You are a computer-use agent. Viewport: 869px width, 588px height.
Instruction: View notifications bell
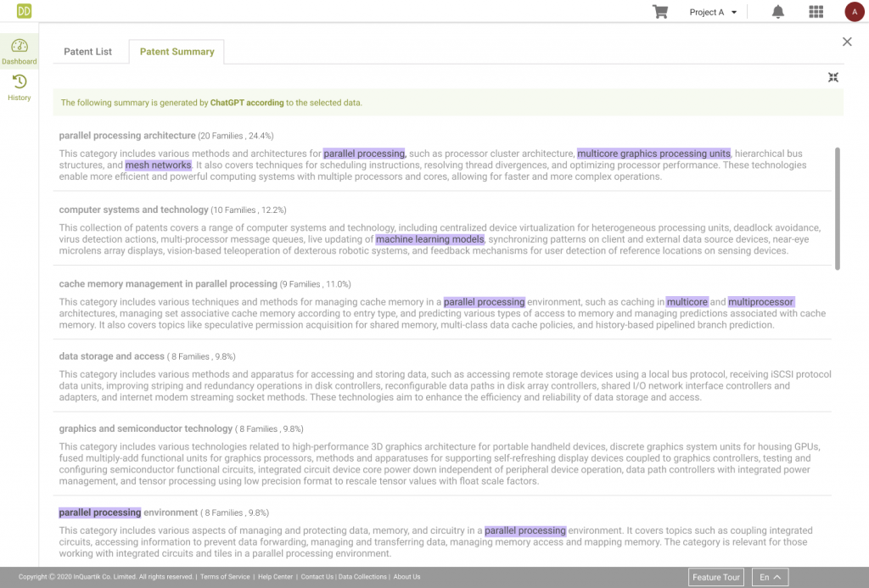778,12
